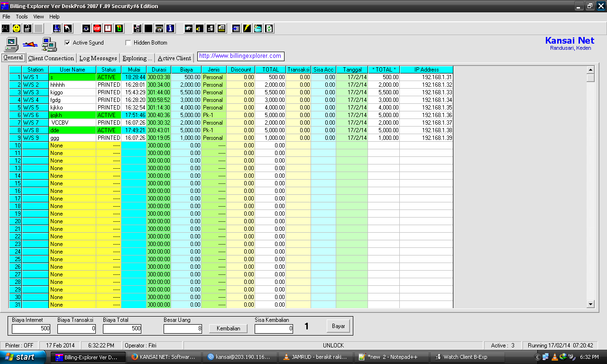Open the Info icon on the toolbar
607x364 pixels.
(170, 28)
